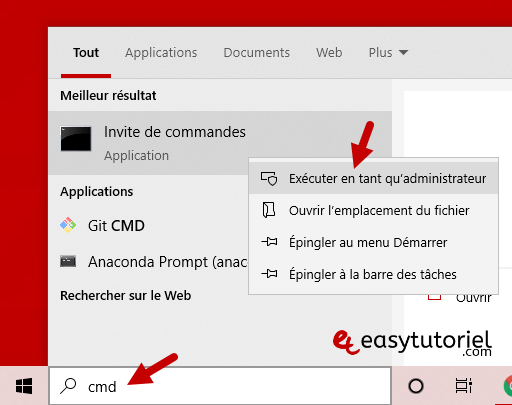The height and width of the screenshot is (405, 512).
Task: Select Exécuter en tant qu'administrateur
Action: pyautogui.click(x=374, y=179)
